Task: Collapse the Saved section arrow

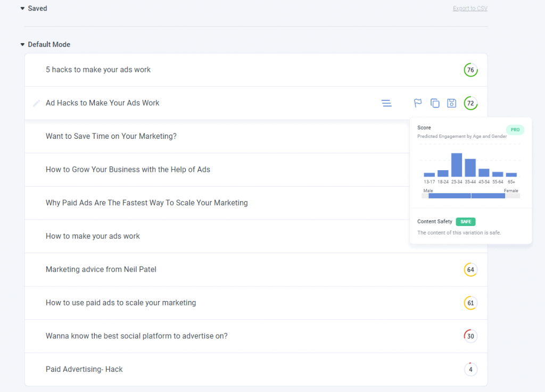Action: point(22,9)
